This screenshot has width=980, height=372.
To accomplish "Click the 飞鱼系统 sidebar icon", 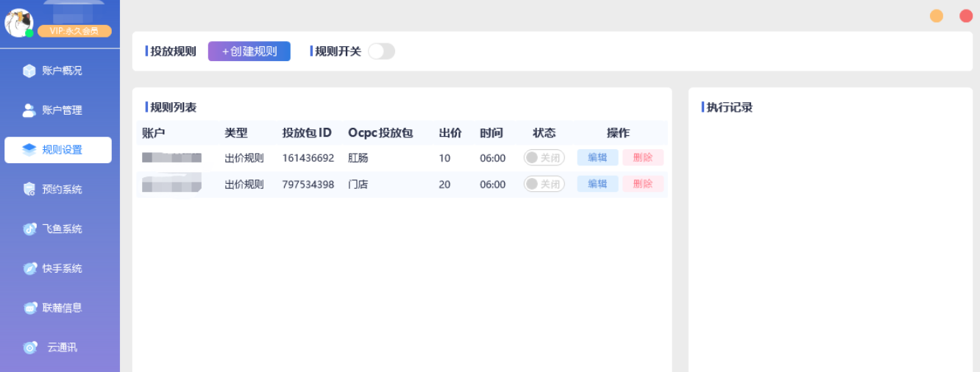I will point(29,229).
